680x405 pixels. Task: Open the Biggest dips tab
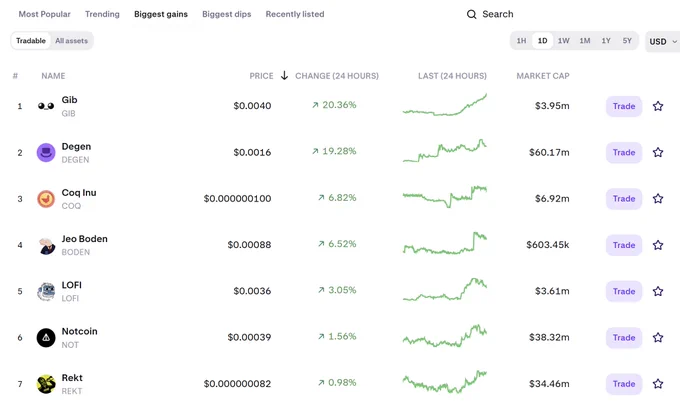coord(227,14)
